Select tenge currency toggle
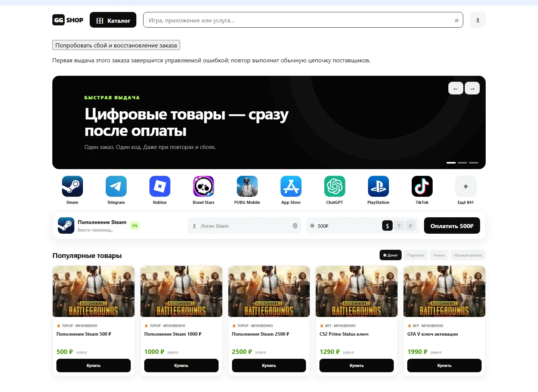This screenshot has width=538, height=392. 399,226
